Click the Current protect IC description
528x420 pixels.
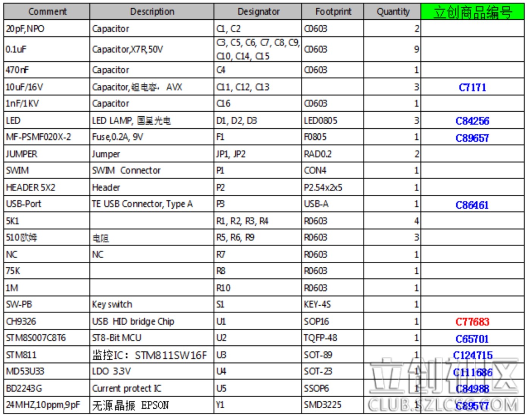(127, 388)
